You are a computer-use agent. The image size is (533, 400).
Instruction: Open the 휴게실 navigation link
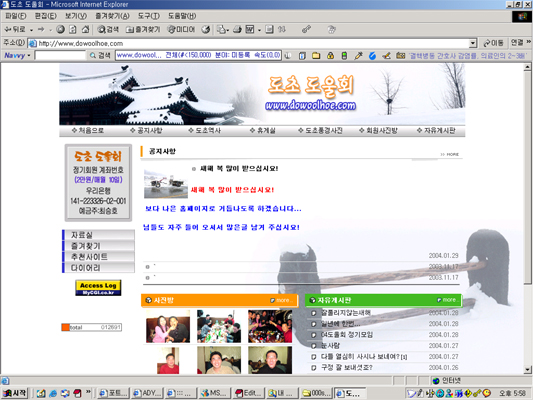tap(262, 131)
